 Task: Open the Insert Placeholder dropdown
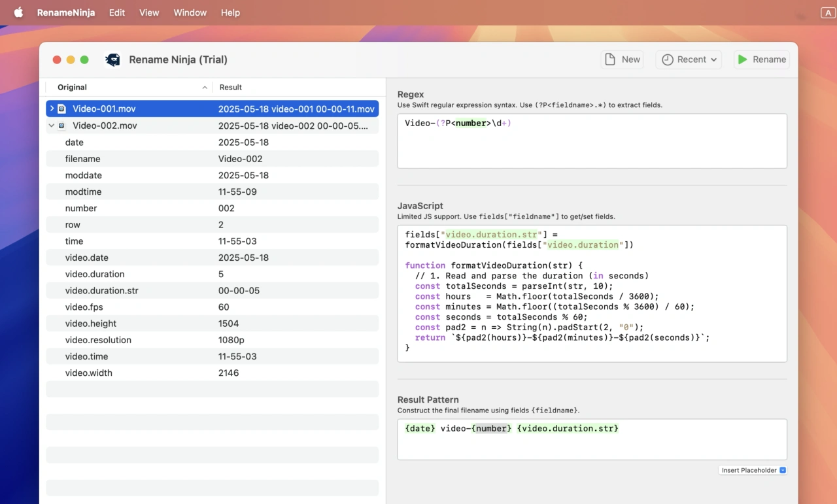[753, 470]
